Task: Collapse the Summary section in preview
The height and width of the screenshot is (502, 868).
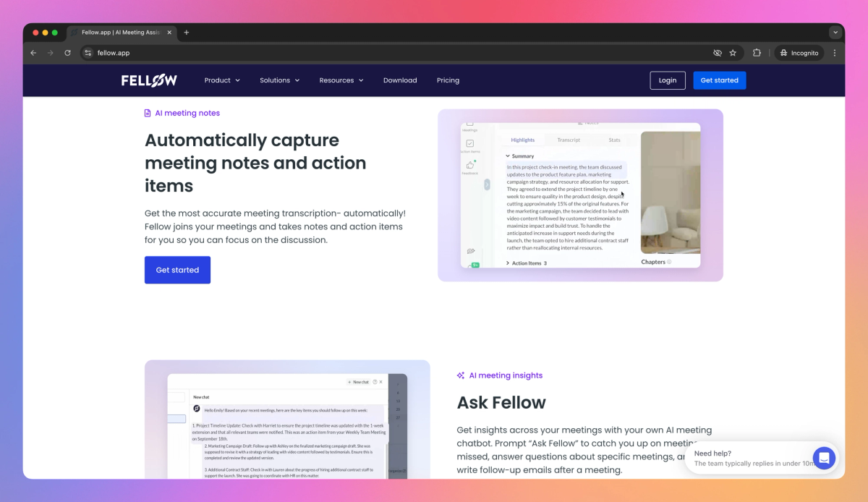Action: [x=520, y=156]
